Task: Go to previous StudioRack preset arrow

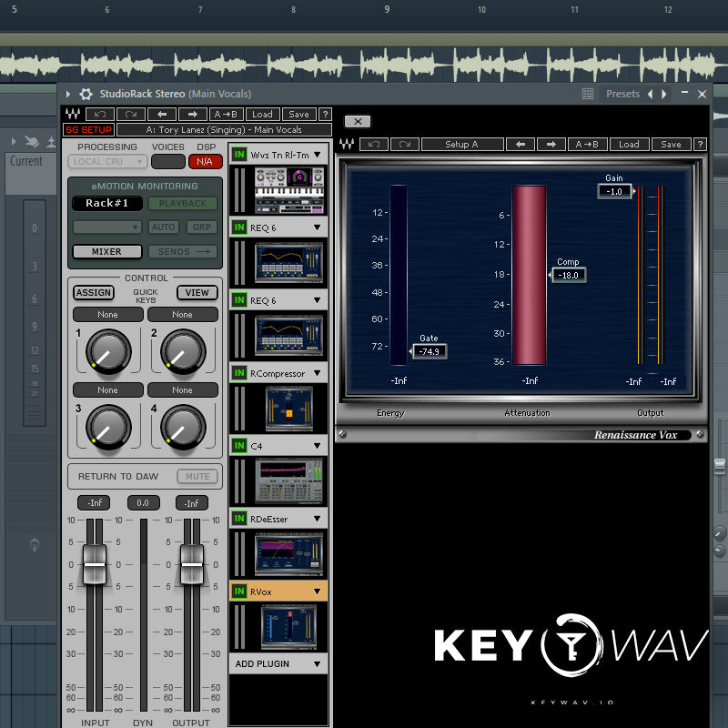Action: pyautogui.click(x=162, y=115)
